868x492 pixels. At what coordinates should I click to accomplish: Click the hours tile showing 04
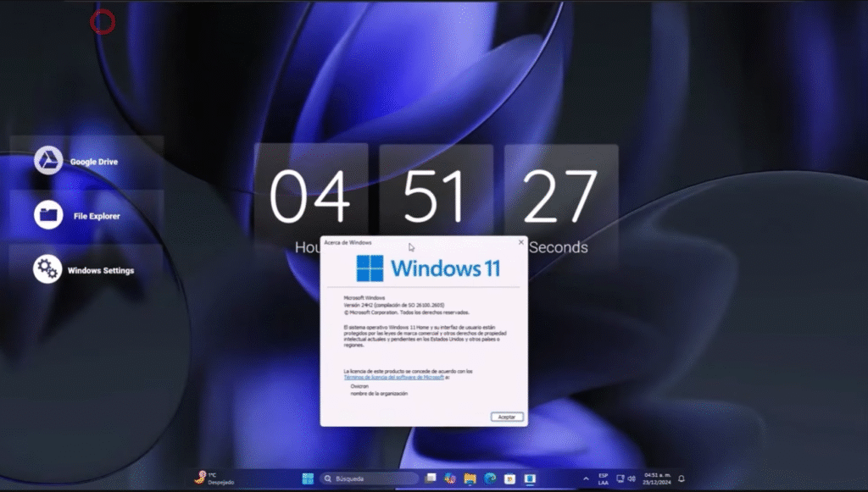[310, 196]
